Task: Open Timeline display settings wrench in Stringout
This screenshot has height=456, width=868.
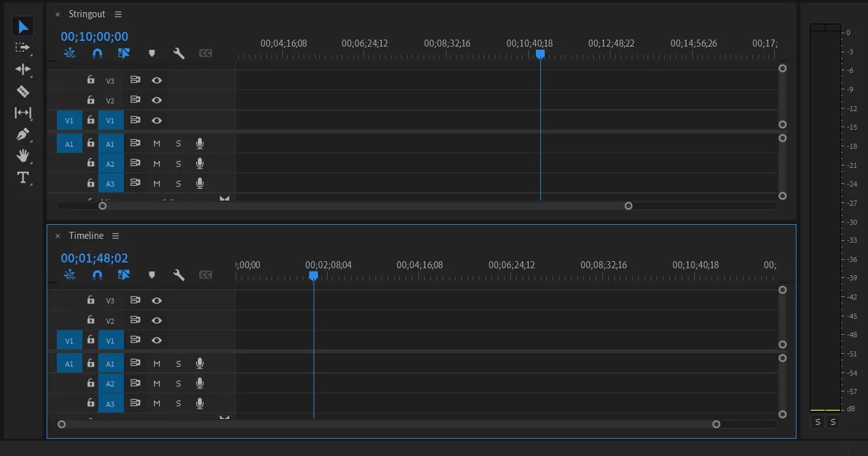Action: point(179,53)
